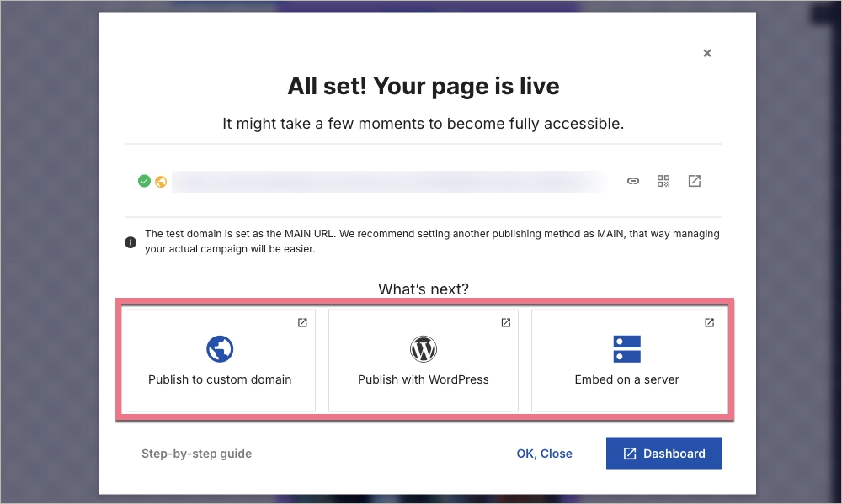Click the blue server embed icon
The image size is (842, 504).
click(626, 348)
